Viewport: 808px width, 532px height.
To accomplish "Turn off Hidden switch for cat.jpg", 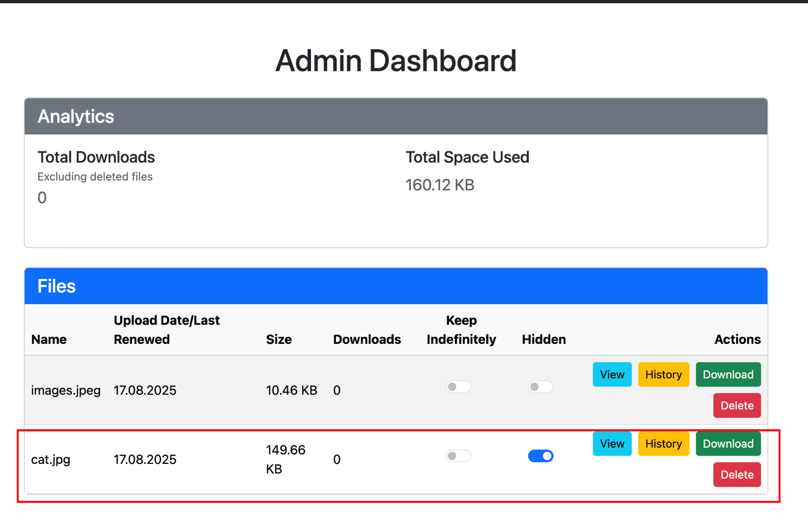I will coord(540,456).
